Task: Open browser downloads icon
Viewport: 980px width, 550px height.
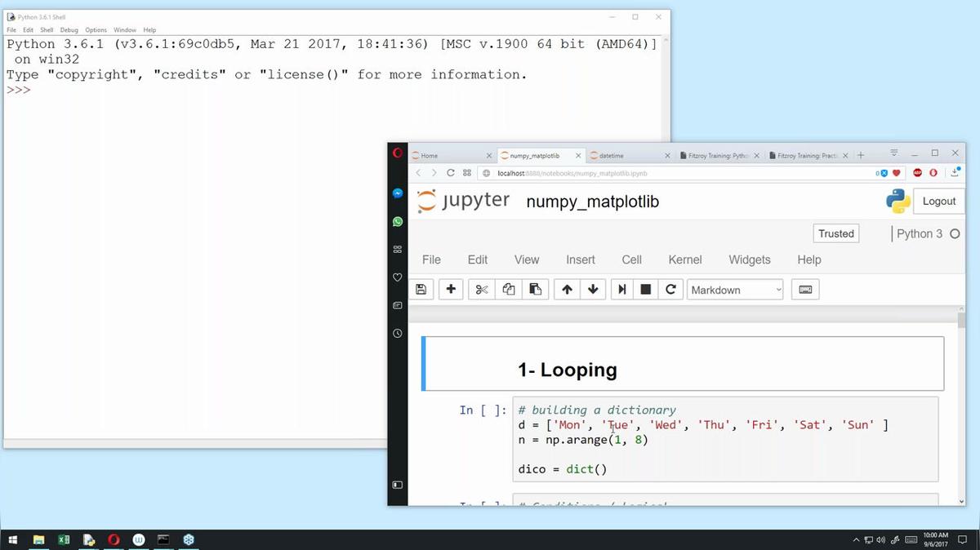Action: (954, 173)
